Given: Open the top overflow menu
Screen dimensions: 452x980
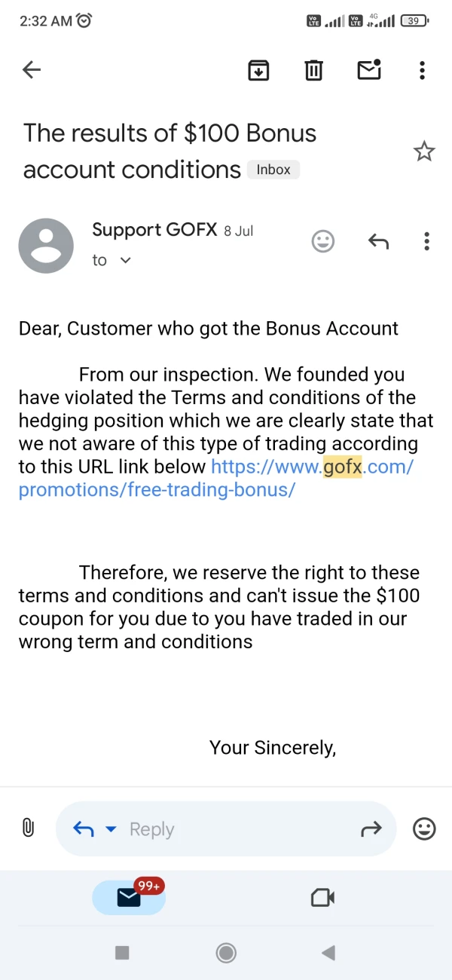Looking at the screenshot, I should click(422, 70).
